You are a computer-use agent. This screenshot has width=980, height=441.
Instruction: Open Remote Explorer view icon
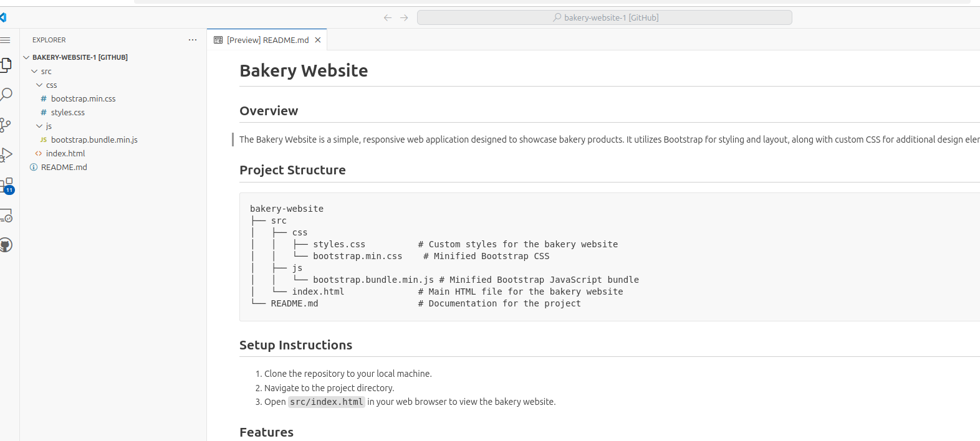tap(6, 216)
